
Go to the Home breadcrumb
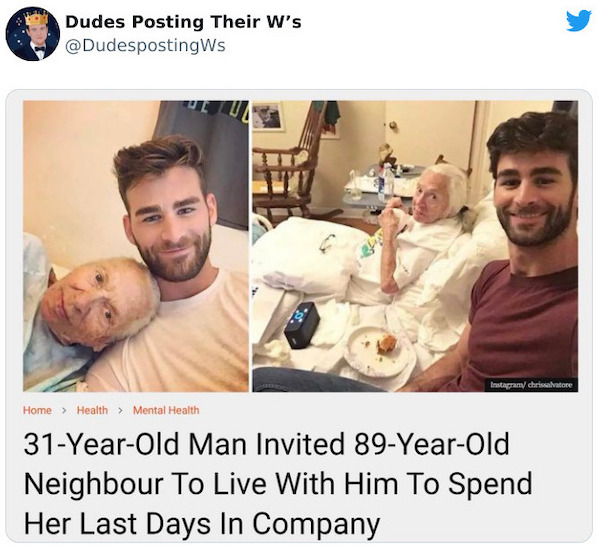[x=37, y=410]
